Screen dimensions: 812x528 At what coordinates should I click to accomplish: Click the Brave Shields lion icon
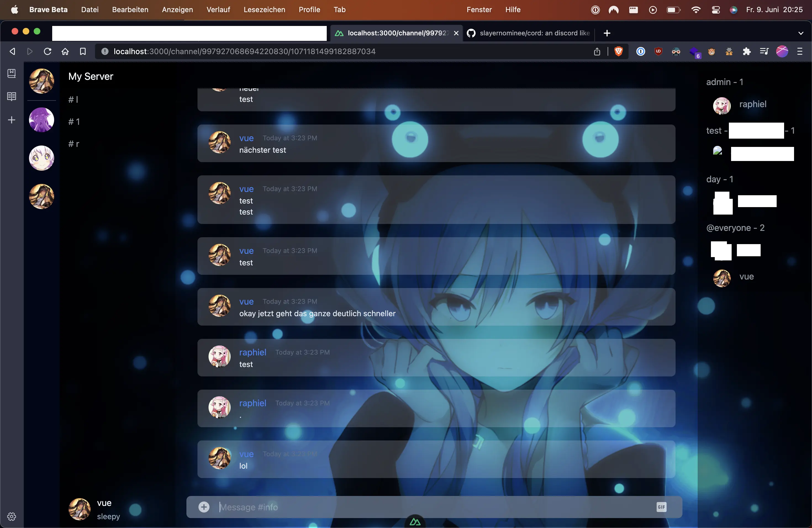click(x=618, y=52)
